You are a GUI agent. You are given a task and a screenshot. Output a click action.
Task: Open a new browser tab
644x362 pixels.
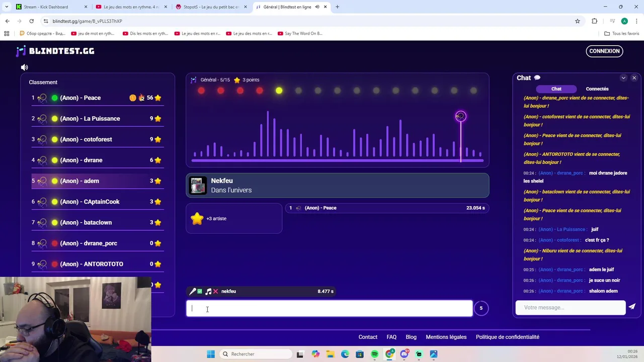(337, 7)
